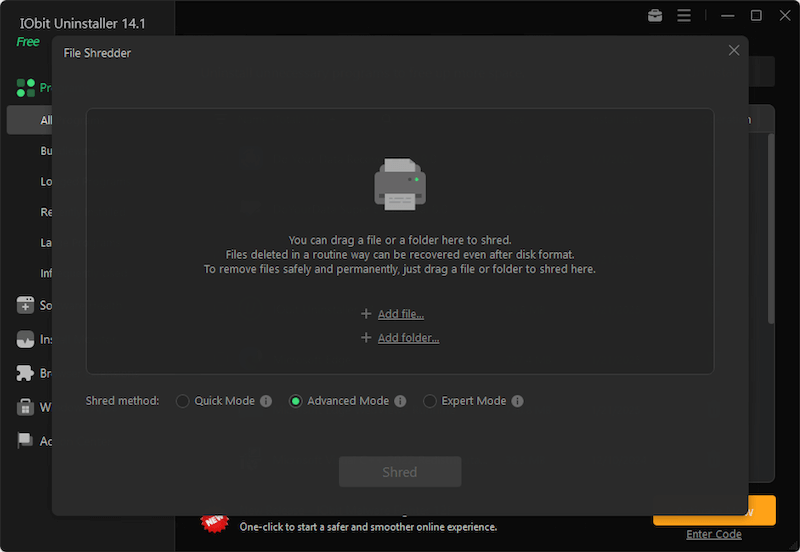The width and height of the screenshot is (800, 552).
Task: Click the Add file... link
Action: (x=401, y=314)
